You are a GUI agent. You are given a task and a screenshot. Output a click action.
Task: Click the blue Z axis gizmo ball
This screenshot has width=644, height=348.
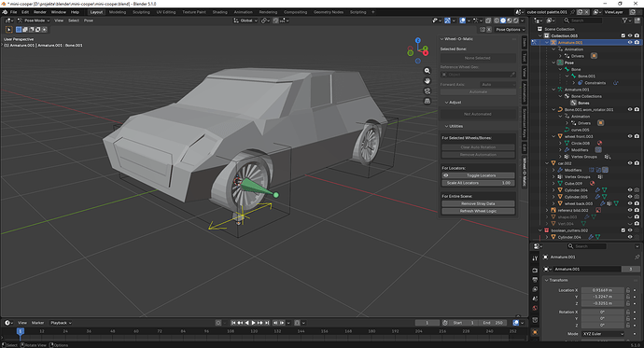pos(418,41)
